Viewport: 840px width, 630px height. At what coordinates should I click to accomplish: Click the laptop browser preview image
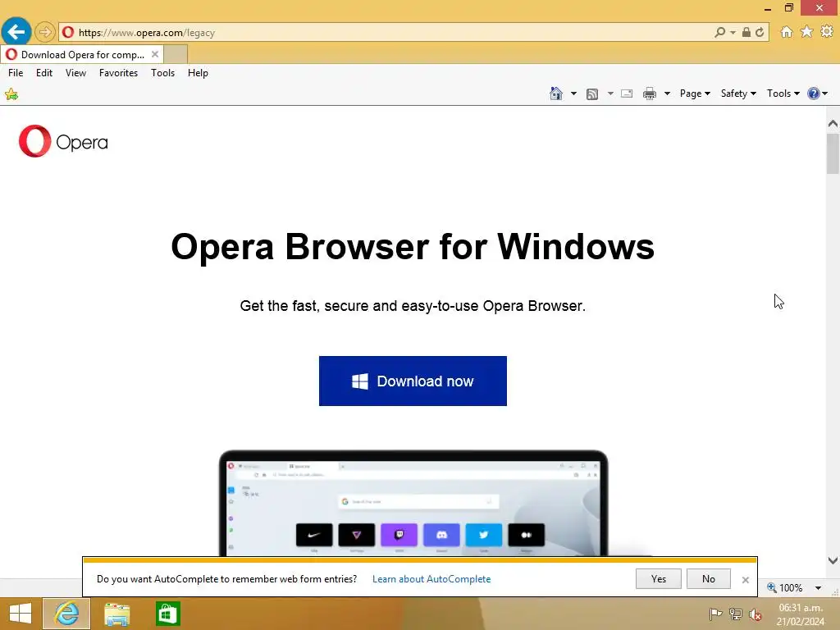click(x=413, y=503)
